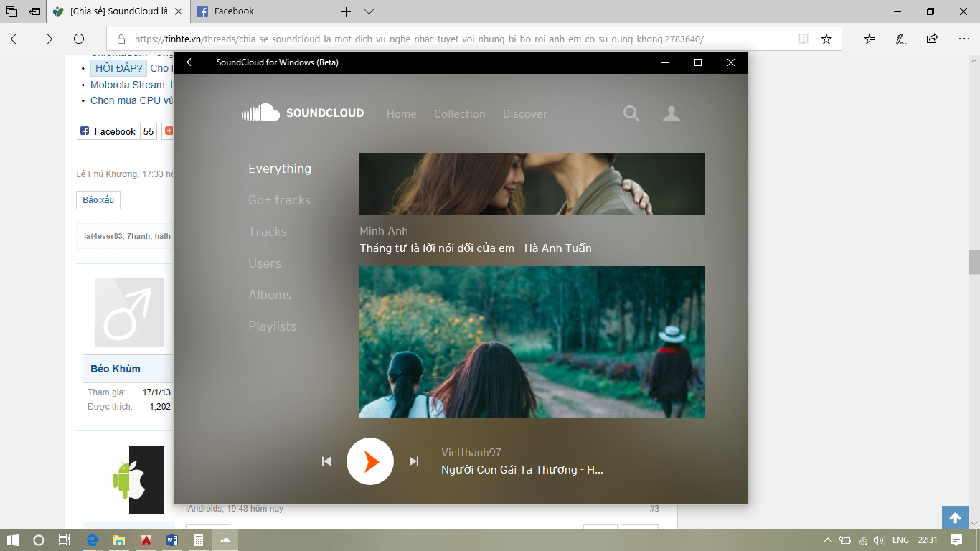Image resolution: width=980 pixels, height=551 pixels.
Task: Click the browser page vertical scrollbar thumb
Action: 974,262
